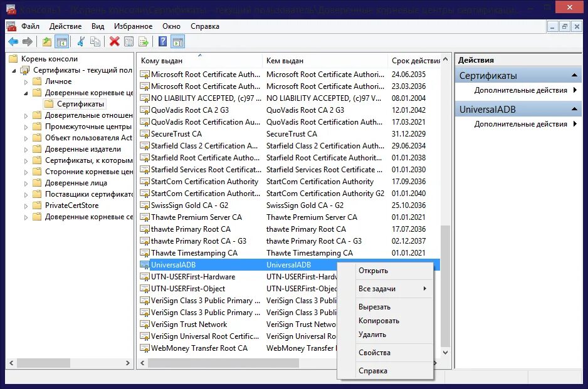The width and height of the screenshot is (588, 389).
Task: Select the StartCom Certification Authority 17.09.2036 row
Action: (289, 182)
